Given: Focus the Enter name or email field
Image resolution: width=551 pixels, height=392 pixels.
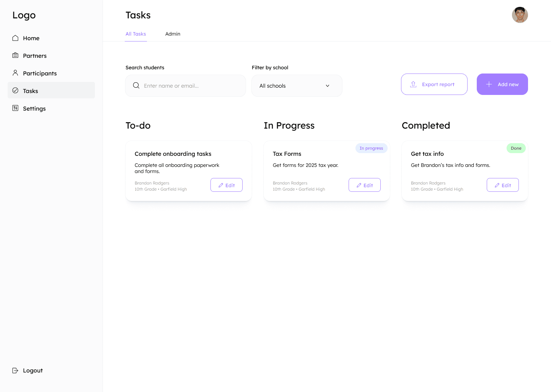Looking at the screenshot, I should click(186, 86).
